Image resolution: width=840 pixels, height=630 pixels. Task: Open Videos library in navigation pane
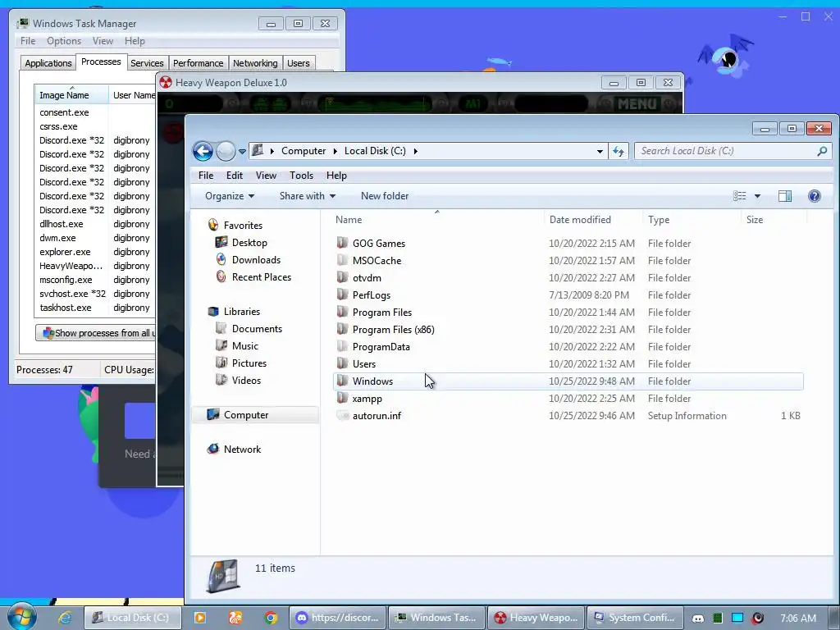246,381
